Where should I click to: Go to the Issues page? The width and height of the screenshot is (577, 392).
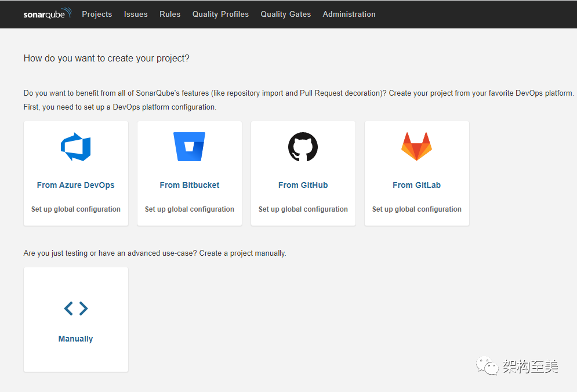coord(136,14)
